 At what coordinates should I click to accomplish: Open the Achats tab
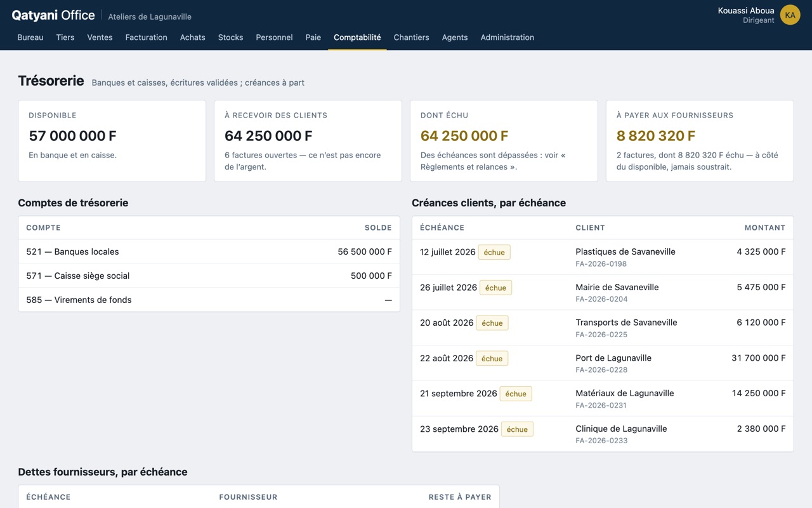[x=193, y=37]
